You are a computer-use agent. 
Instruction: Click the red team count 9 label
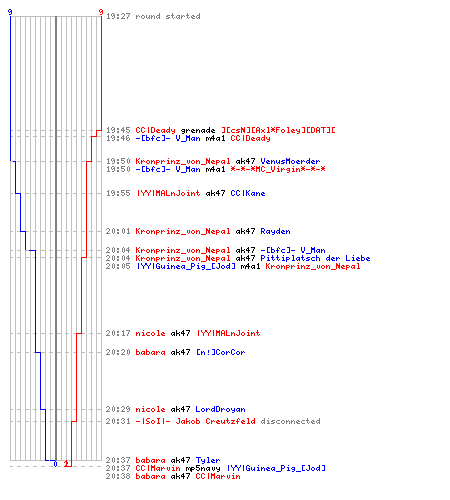pos(101,12)
